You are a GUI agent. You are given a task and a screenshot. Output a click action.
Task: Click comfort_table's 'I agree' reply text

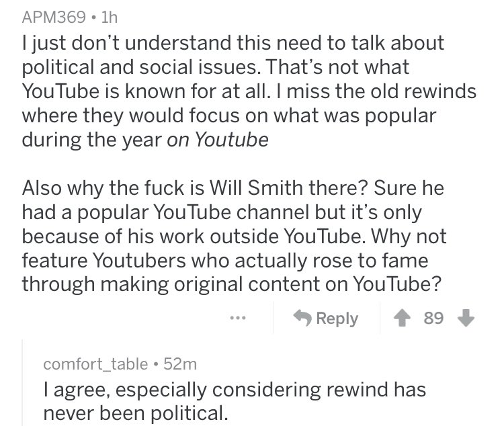[x=235, y=401]
